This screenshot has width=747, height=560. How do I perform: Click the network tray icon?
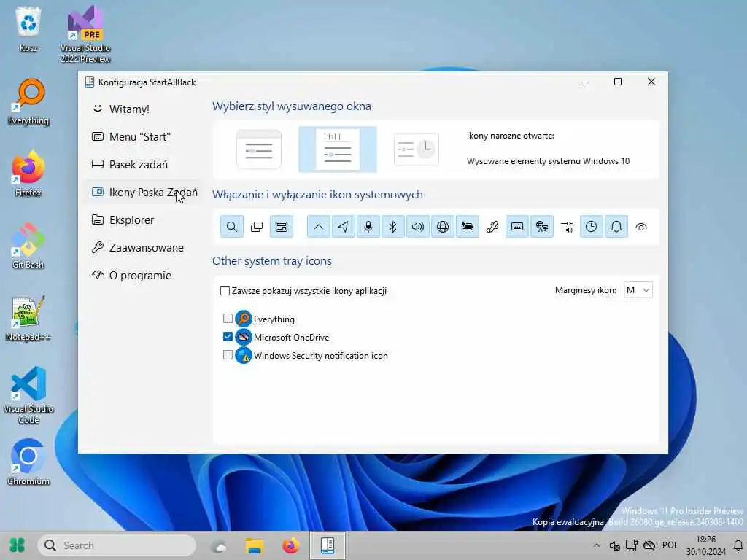click(x=632, y=545)
